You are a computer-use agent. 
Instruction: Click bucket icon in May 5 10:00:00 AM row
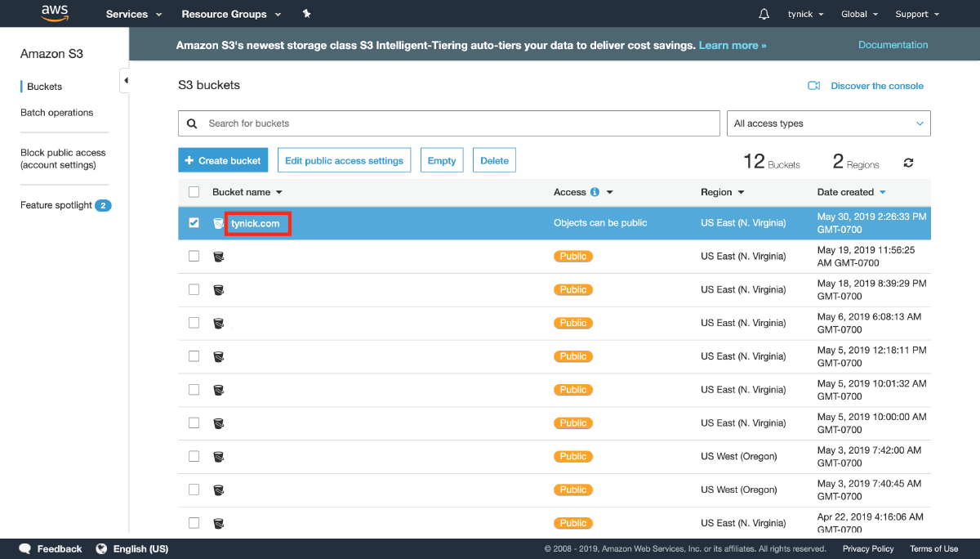tap(218, 424)
